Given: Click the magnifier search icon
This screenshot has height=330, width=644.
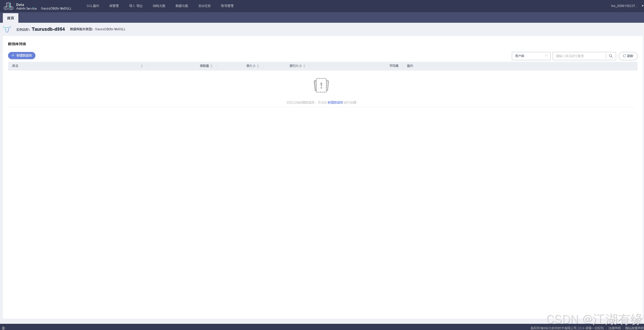Looking at the screenshot, I should click(x=611, y=56).
